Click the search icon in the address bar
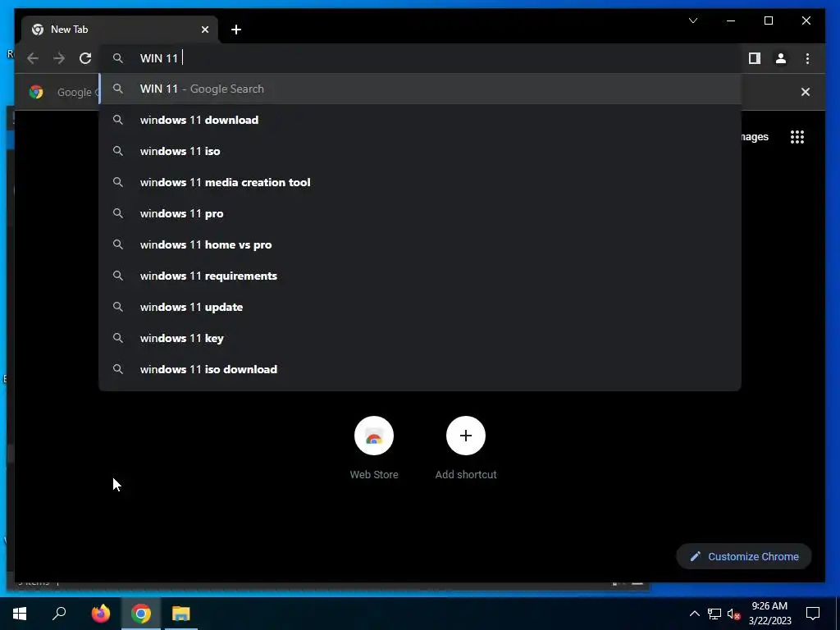The width and height of the screenshot is (840, 630). point(118,58)
